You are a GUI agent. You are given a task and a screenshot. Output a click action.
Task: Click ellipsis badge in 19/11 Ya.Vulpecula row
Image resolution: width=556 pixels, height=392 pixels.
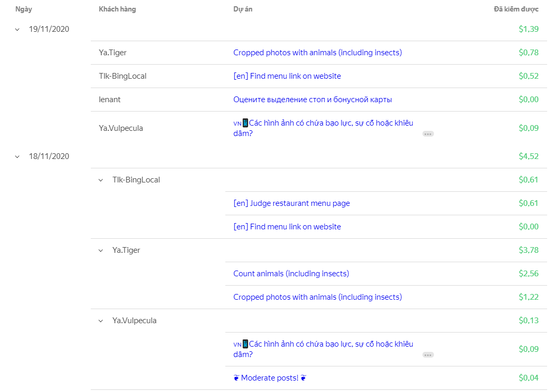(x=428, y=134)
